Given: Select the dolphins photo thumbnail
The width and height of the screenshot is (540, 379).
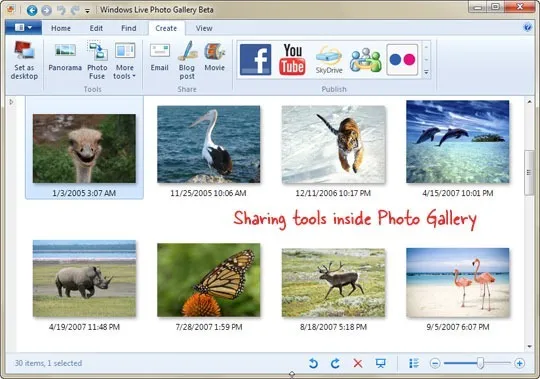Looking at the screenshot, I should [457, 141].
